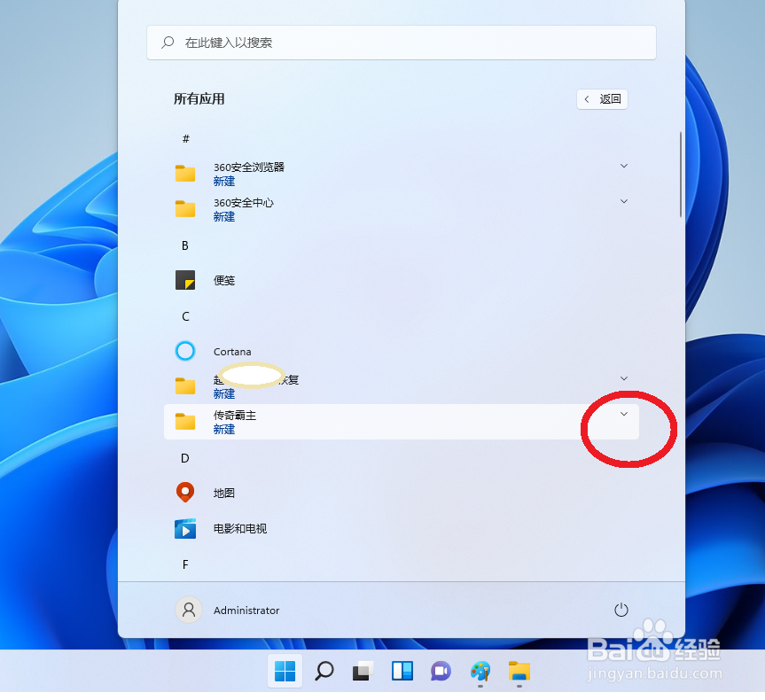Screen dimensions: 765x700
Task: Open the 360安全中心 folder icon
Action: pyautogui.click(x=185, y=209)
